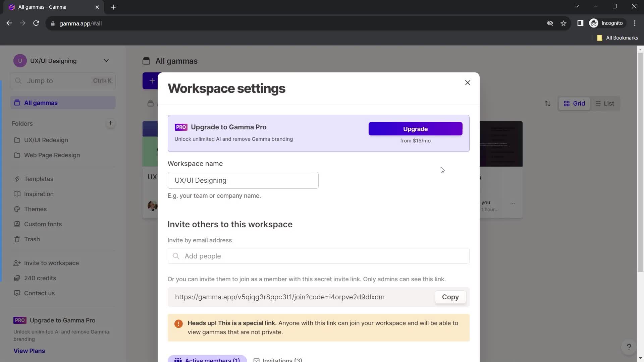Switch to Grid view
The image size is (644, 362).
pyautogui.click(x=574, y=104)
